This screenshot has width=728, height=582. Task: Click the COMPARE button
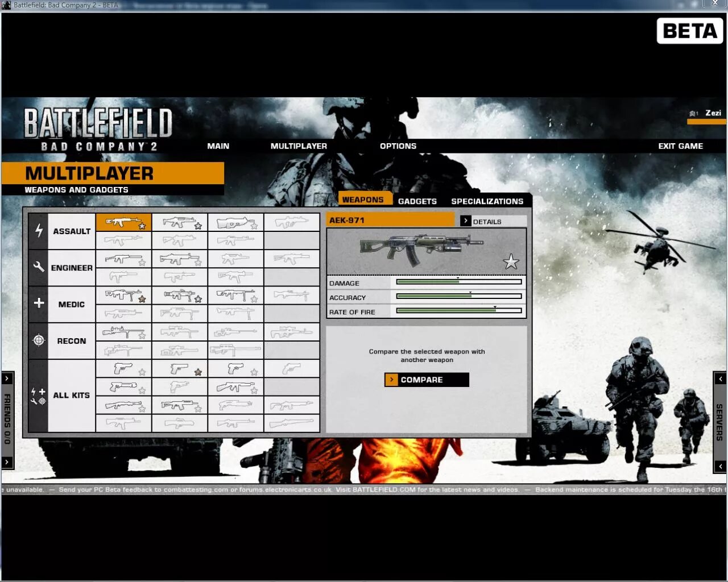click(x=427, y=380)
